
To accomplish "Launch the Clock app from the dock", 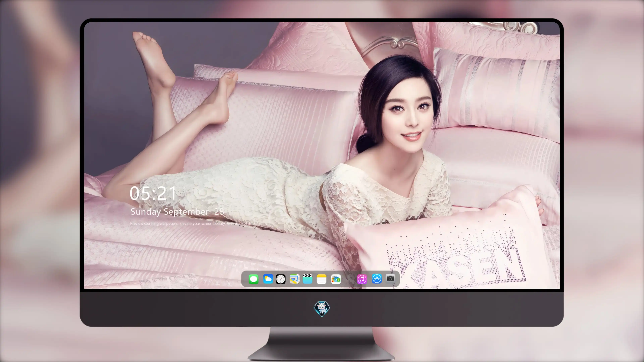I will 281,279.
